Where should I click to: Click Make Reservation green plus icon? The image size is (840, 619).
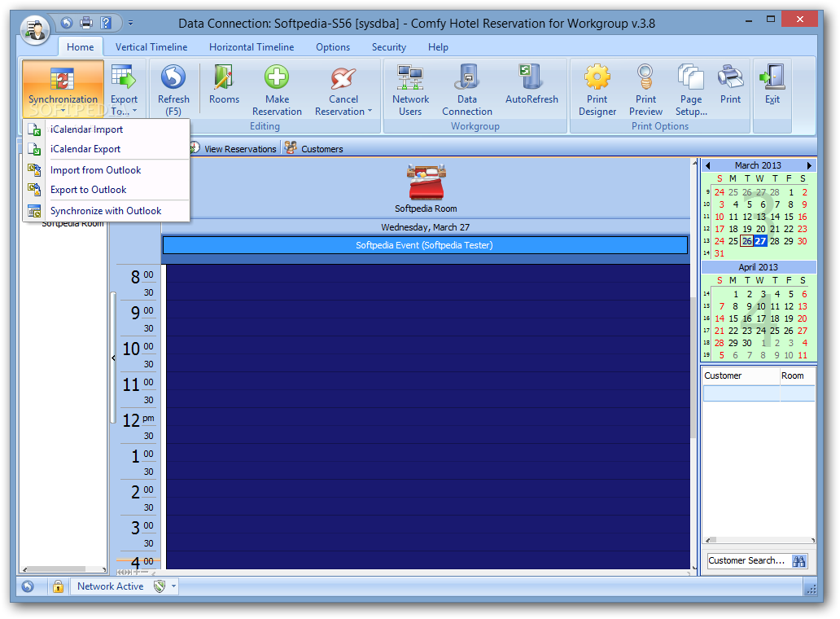click(x=277, y=77)
